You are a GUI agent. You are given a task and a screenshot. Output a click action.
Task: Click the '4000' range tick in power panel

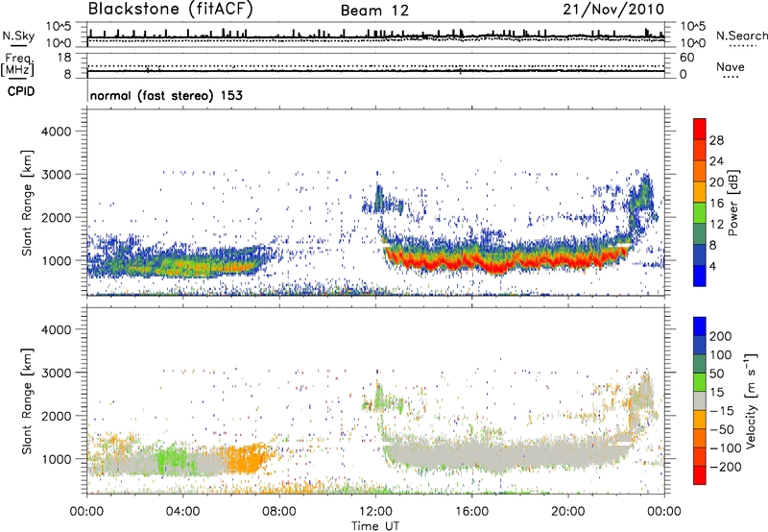click(x=56, y=132)
